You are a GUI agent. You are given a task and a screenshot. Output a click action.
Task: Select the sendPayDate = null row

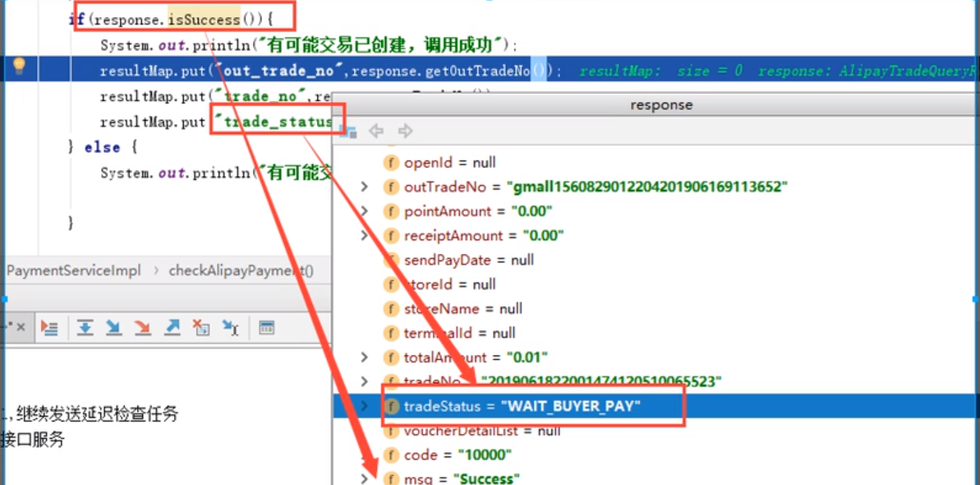coord(656,260)
